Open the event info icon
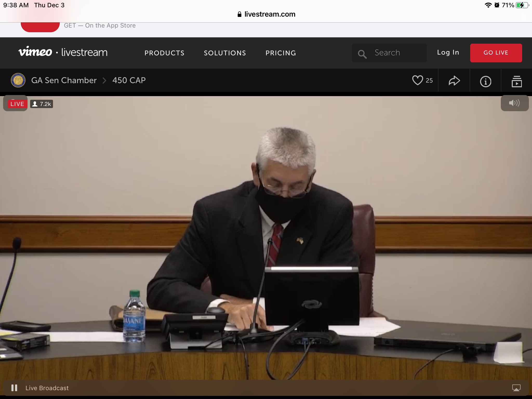Screen dimensions: 532x399 (x=486, y=81)
